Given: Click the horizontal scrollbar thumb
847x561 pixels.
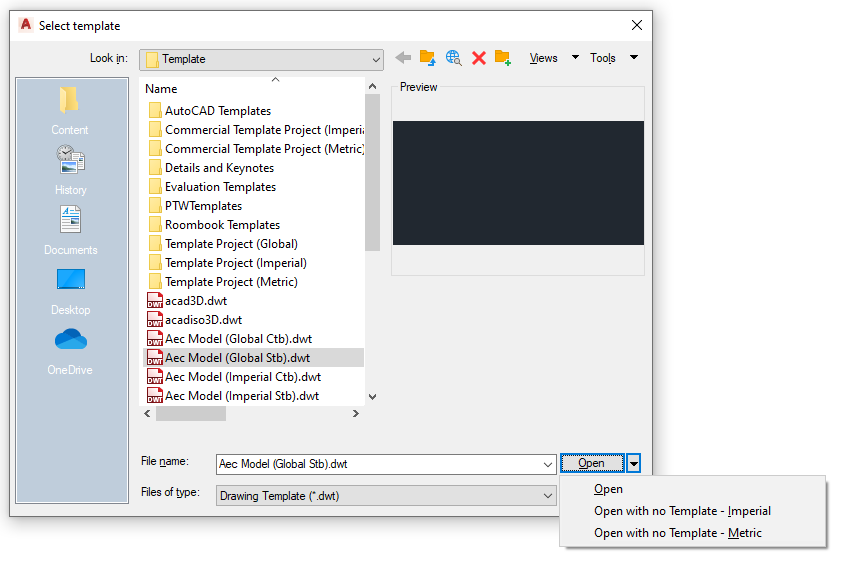Looking at the screenshot, I should tap(191, 414).
